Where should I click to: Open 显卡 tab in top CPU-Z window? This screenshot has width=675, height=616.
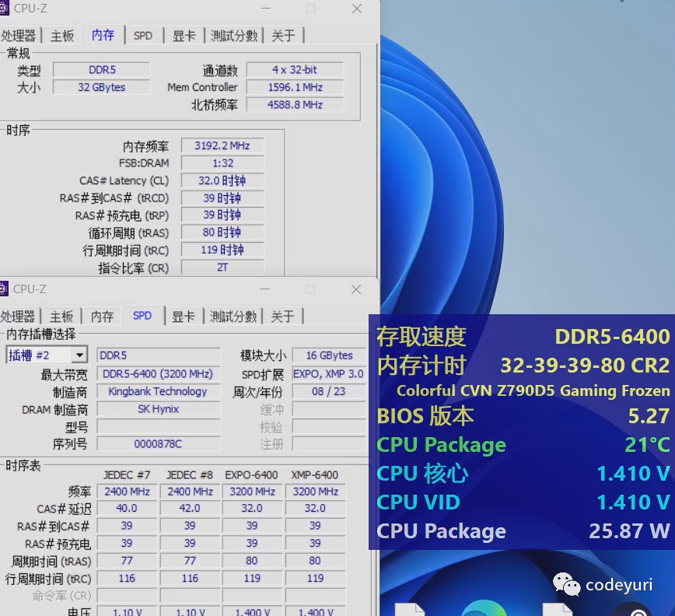184,36
